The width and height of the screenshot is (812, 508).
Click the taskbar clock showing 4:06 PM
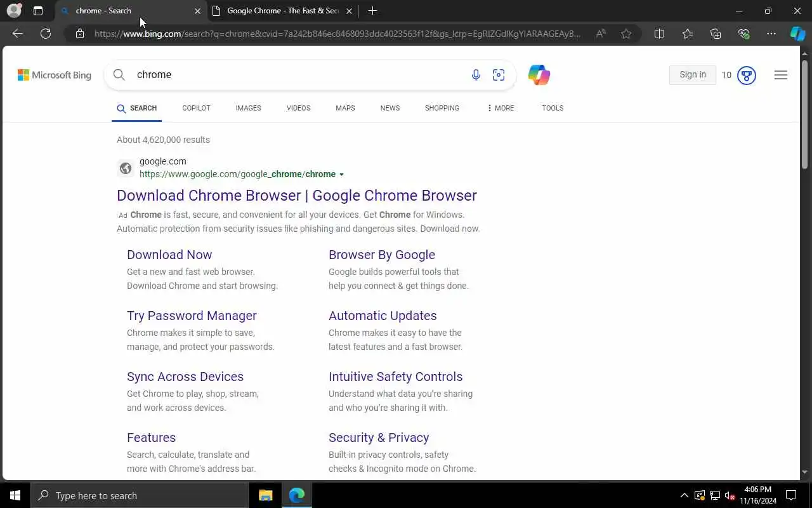757,495
